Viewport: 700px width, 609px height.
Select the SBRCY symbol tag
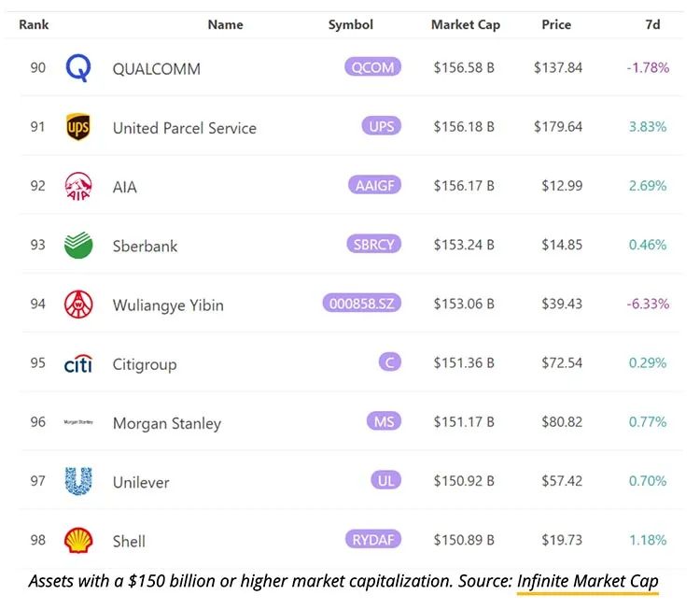click(372, 245)
